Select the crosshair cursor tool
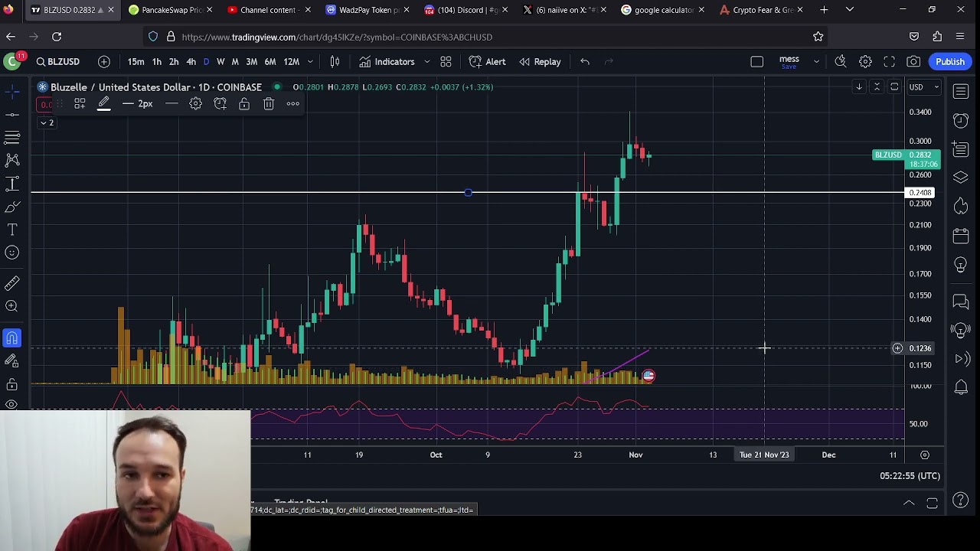This screenshot has width=980, height=551. pos(12,92)
